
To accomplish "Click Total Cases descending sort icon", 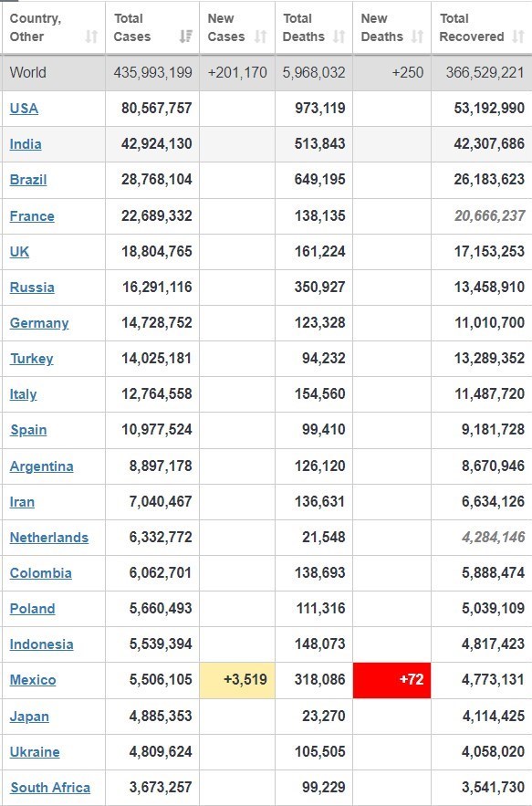I will click(x=185, y=37).
